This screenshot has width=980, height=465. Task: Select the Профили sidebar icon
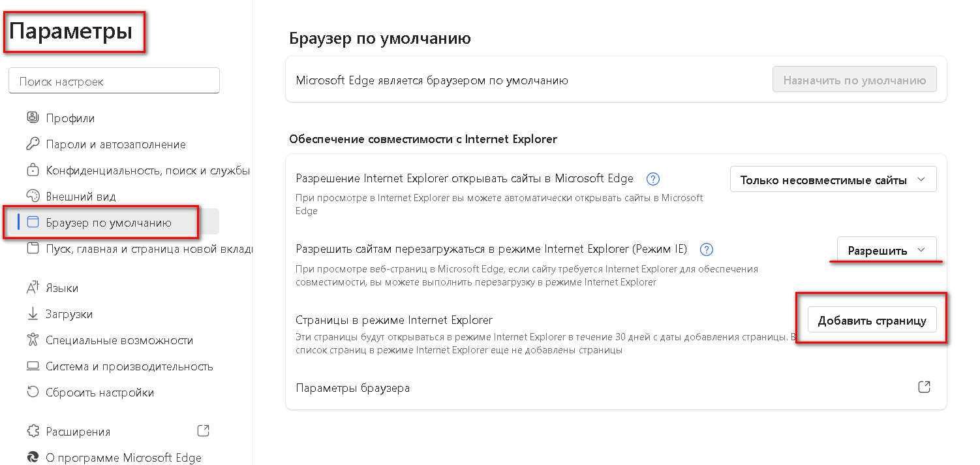pyautogui.click(x=31, y=118)
